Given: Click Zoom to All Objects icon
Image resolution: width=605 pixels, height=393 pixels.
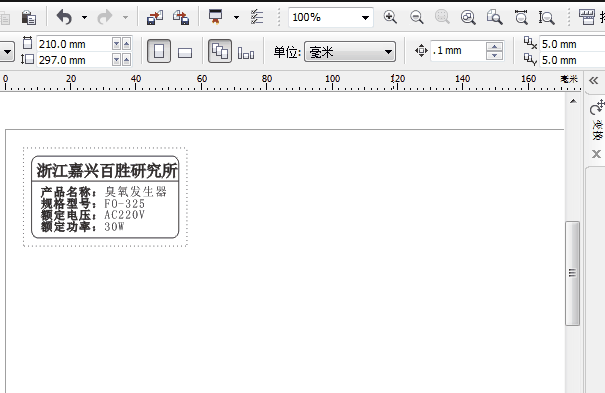Looking at the screenshot, I should click(x=468, y=17).
